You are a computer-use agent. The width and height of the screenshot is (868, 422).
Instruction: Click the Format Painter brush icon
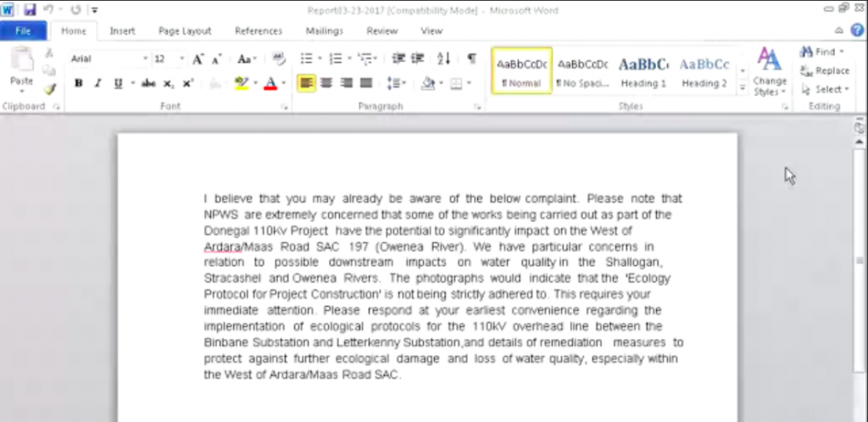[49, 89]
